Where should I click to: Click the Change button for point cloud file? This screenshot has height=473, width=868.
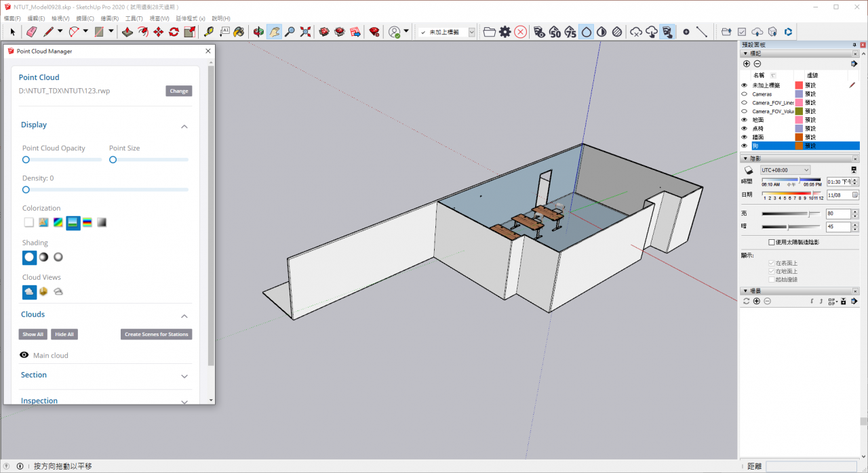pyautogui.click(x=179, y=91)
